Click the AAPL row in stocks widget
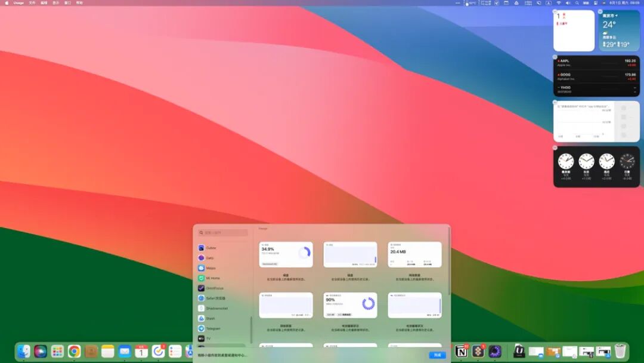The image size is (644, 363). point(596,63)
